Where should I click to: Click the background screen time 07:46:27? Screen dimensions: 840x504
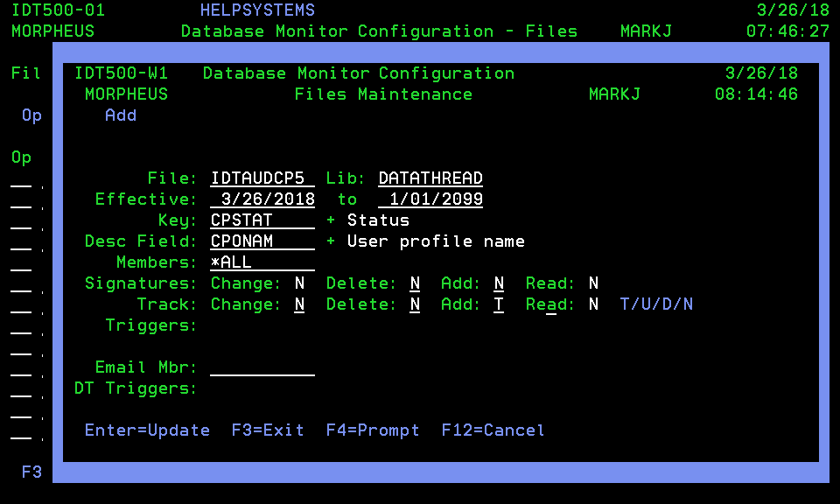point(788,31)
